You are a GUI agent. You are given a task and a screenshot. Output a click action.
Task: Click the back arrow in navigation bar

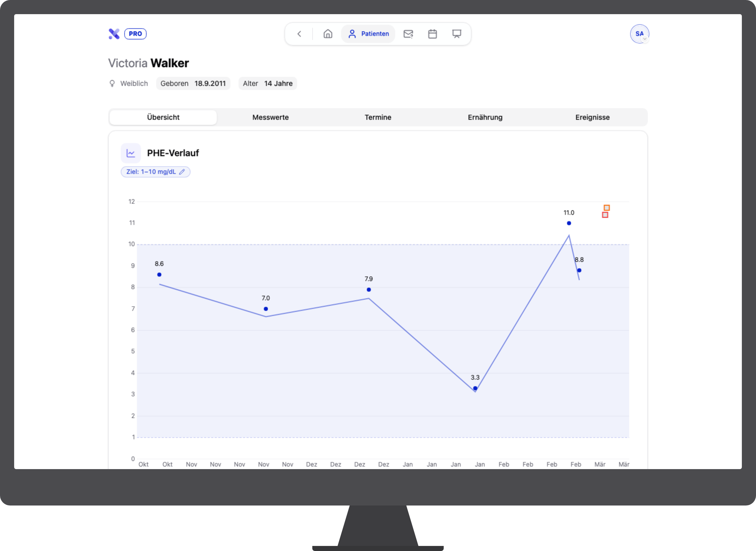tap(299, 34)
